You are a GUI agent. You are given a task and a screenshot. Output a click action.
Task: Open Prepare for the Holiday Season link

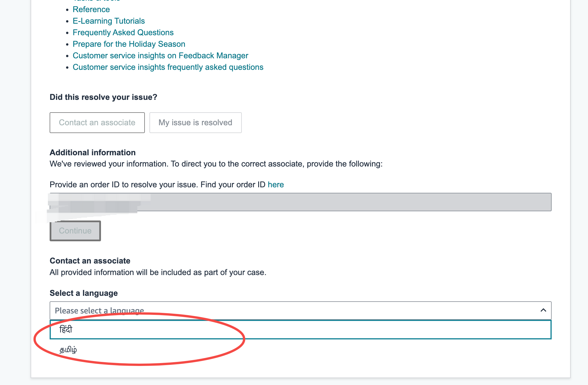tap(129, 44)
